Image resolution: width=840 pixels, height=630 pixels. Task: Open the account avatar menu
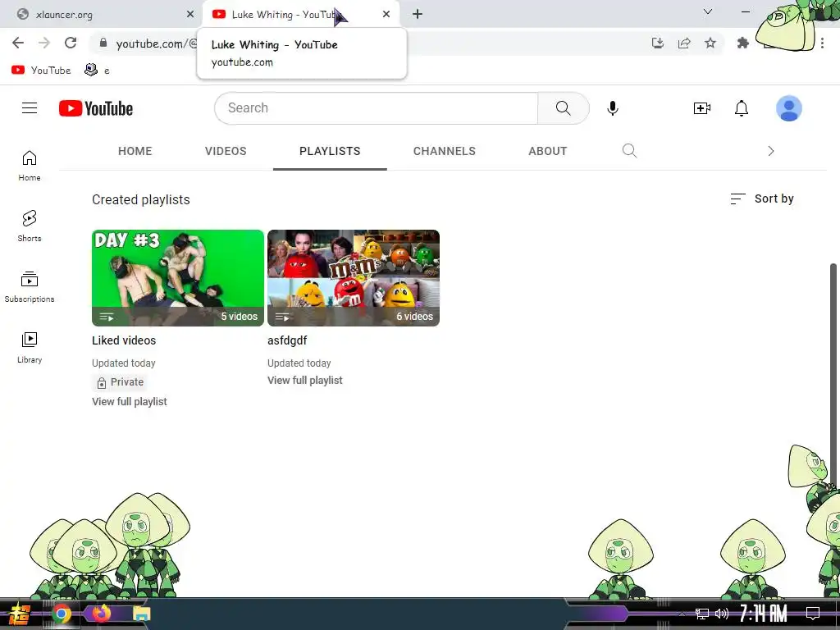coord(789,108)
